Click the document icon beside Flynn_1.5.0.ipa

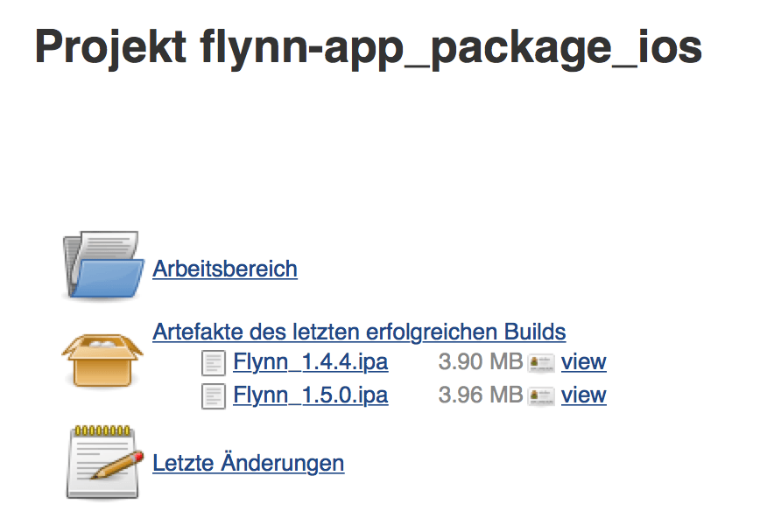(x=213, y=395)
